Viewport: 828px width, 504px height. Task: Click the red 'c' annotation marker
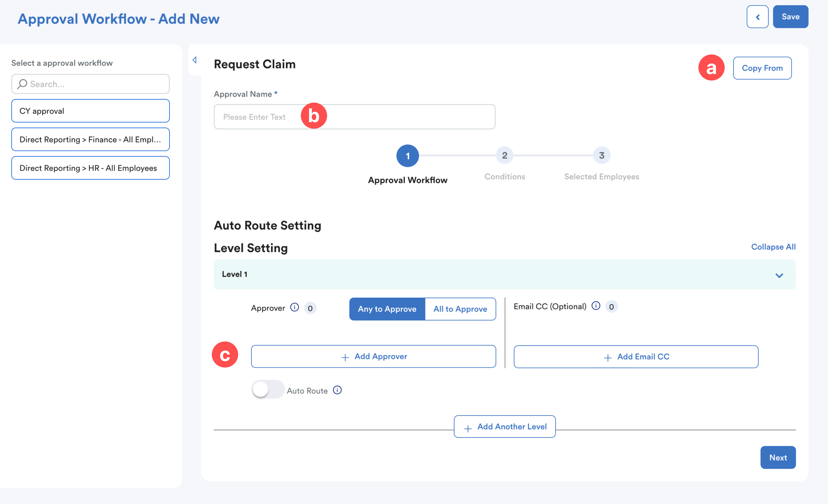tap(225, 355)
